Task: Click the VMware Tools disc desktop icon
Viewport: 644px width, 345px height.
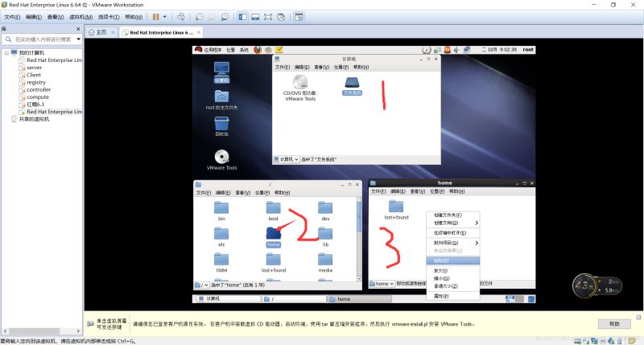Action: (x=222, y=159)
